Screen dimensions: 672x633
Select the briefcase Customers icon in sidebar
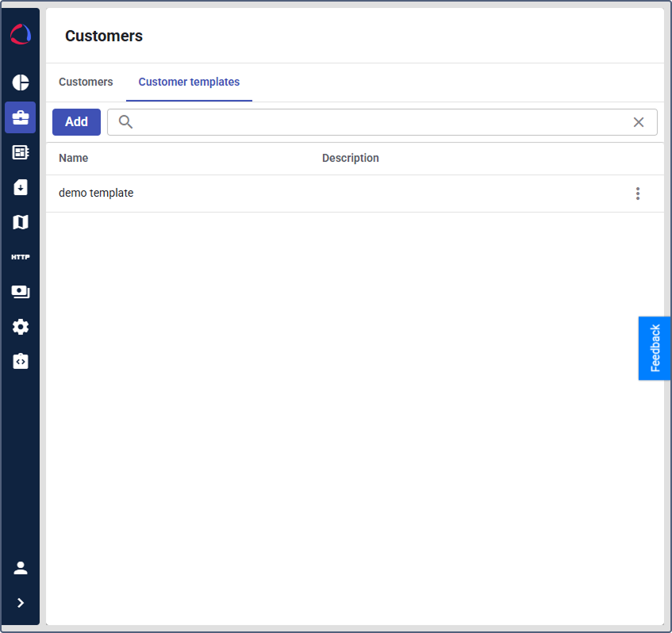[x=20, y=117]
